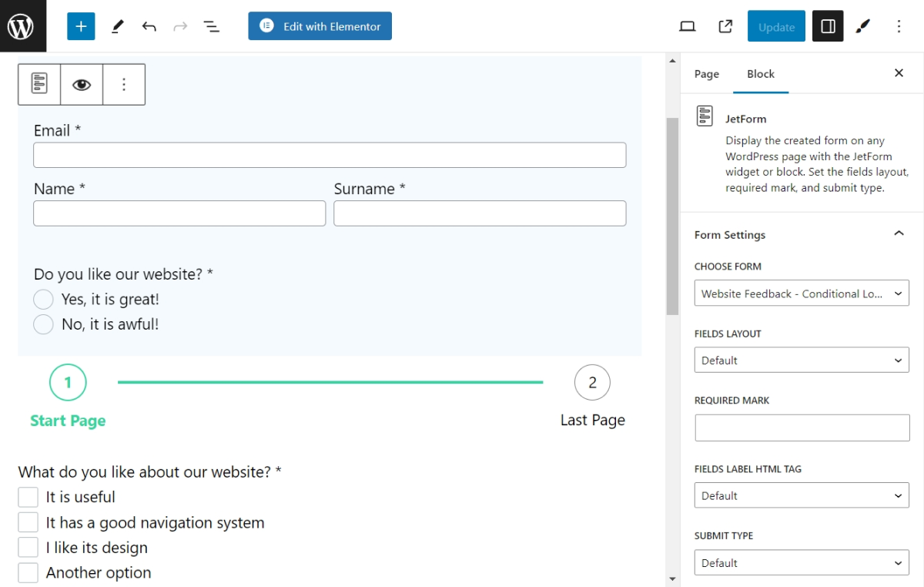Open editor Styles with the paintbrush icon

[862, 25]
